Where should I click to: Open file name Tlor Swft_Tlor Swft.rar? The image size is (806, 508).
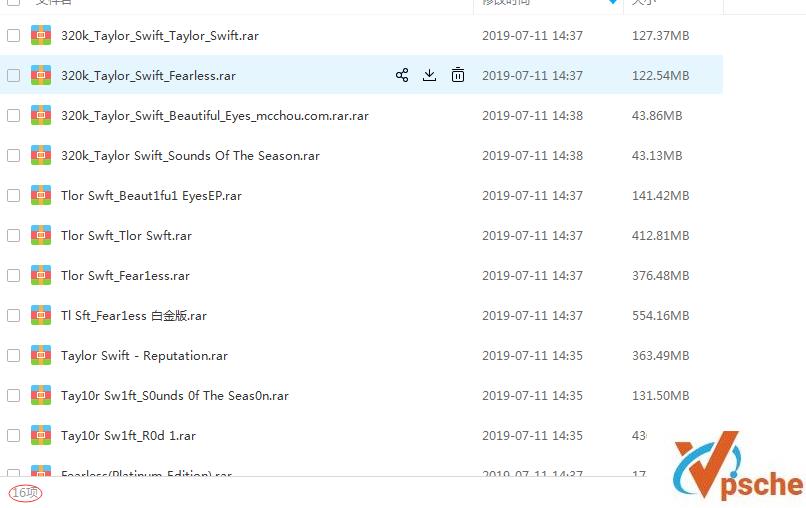coord(126,235)
